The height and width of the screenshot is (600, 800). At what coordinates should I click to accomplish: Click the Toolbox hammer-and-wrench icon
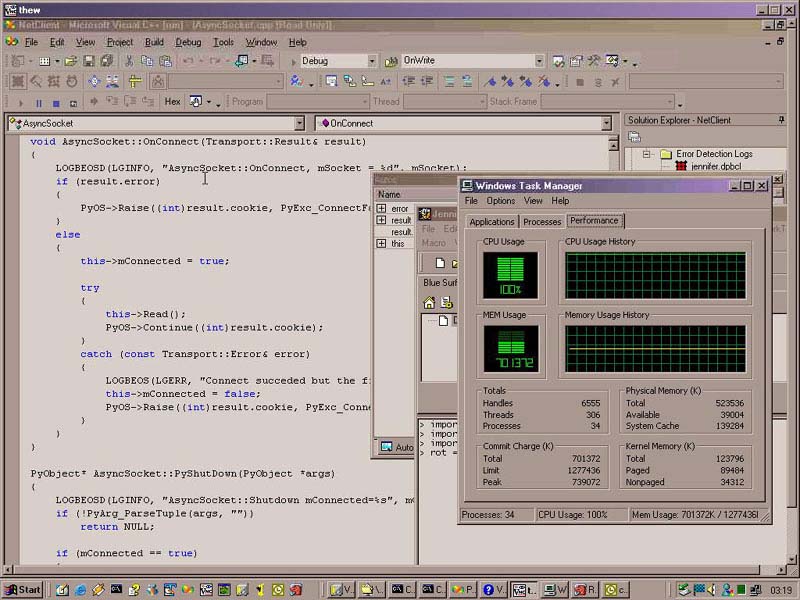click(x=593, y=61)
